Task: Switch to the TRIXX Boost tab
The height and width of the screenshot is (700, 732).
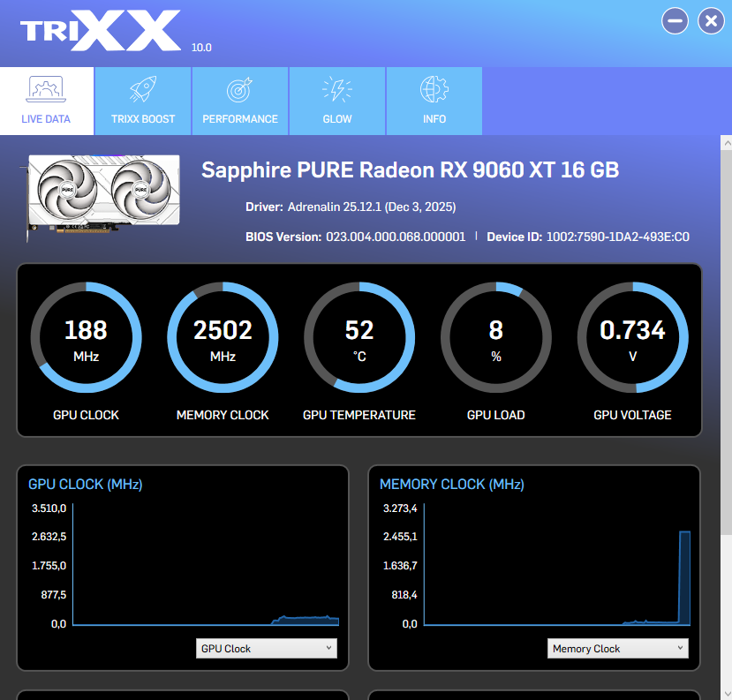Action: click(x=143, y=101)
